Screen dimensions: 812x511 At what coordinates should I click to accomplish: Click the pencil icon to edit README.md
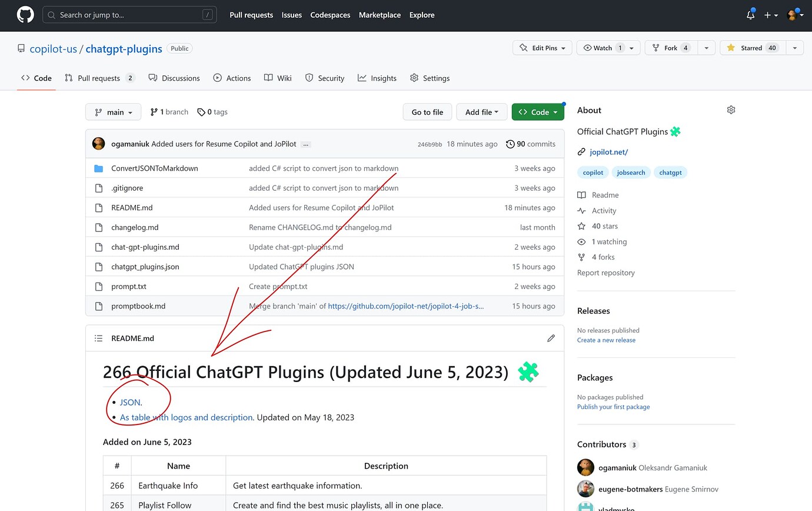coord(551,338)
